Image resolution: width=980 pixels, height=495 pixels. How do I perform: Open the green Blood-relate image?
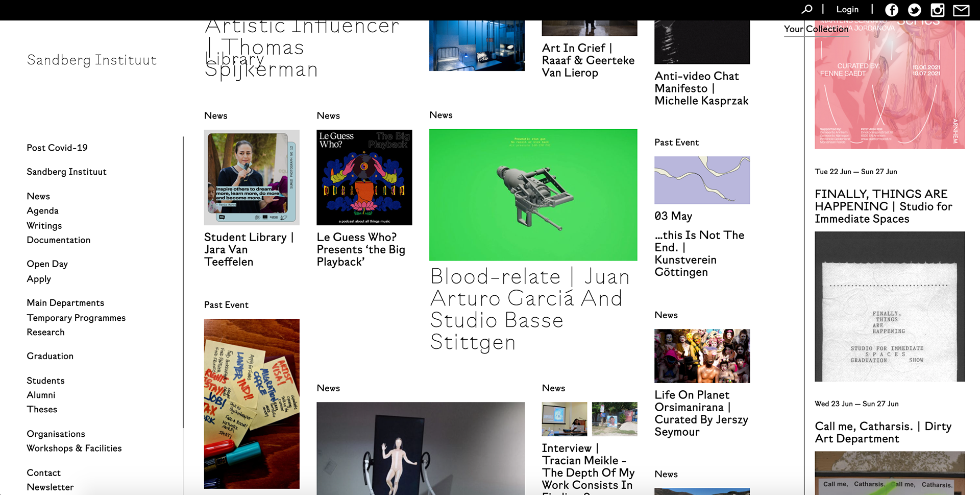click(x=533, y=195)
